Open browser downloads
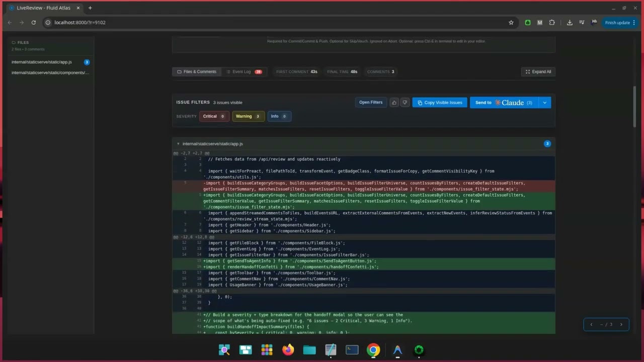This screenshot has height=362, width=644. [x=570, y=23]
